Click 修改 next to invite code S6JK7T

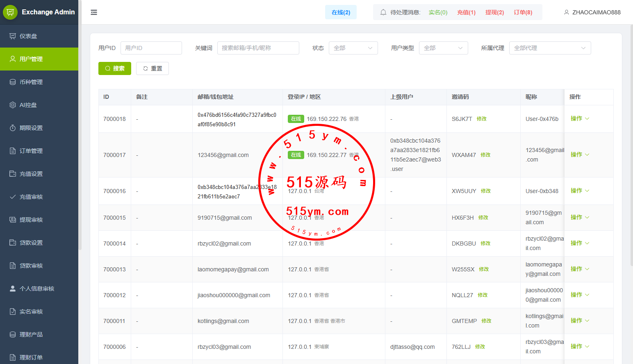[x=481, y=119]
